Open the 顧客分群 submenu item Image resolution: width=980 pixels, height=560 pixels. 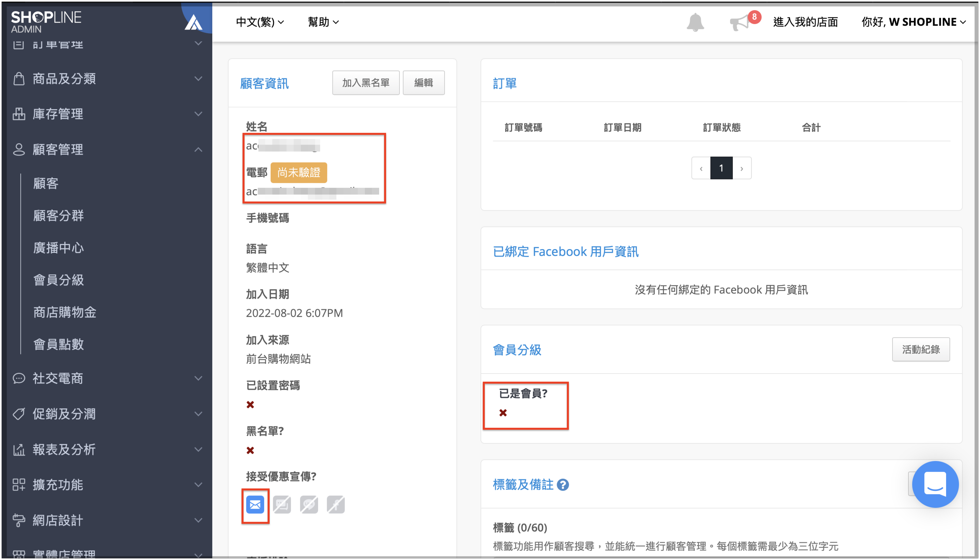pyautogui.click(x=58, y=215)
